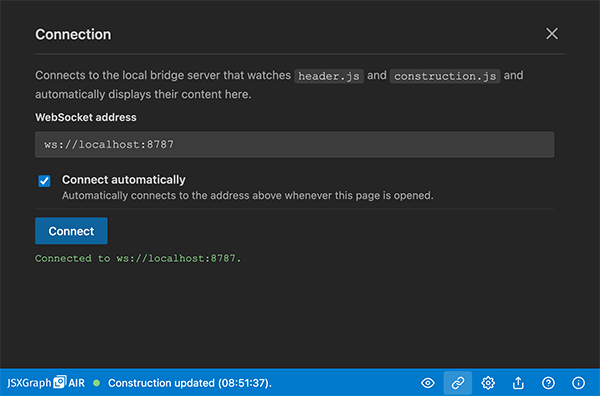Image resolution: width=600 pixels, height=396 pixels.
Task: Close the Connection dialog with X
Action: coord(552,34)
